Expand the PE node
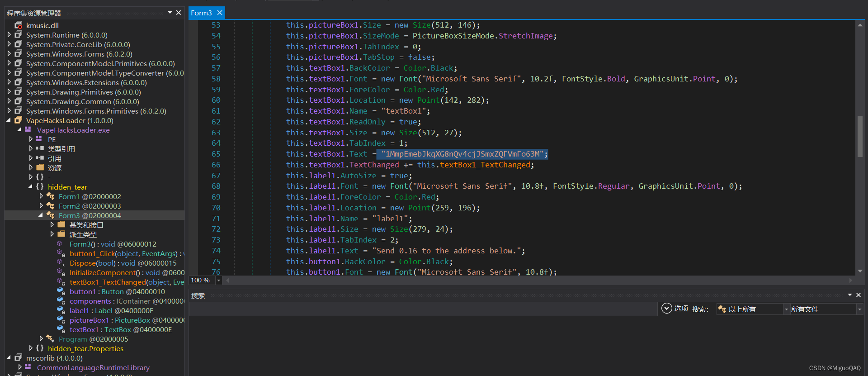 pos(30,139)
